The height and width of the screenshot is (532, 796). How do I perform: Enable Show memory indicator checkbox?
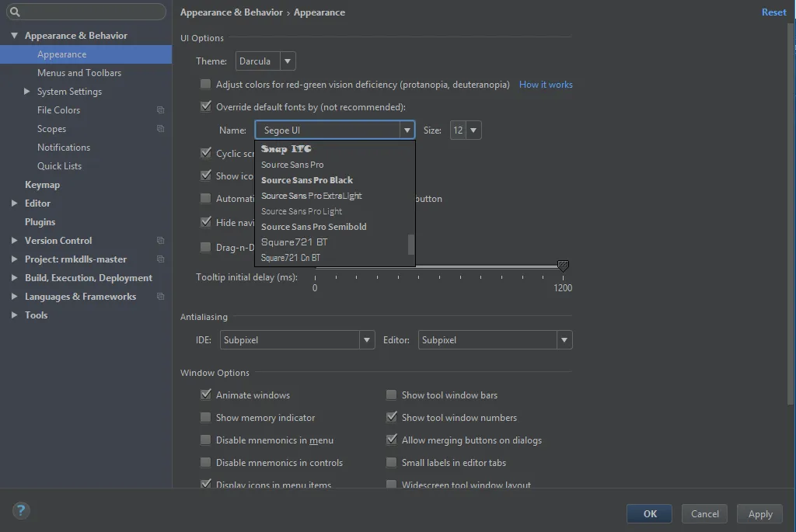tap(206, 418)
